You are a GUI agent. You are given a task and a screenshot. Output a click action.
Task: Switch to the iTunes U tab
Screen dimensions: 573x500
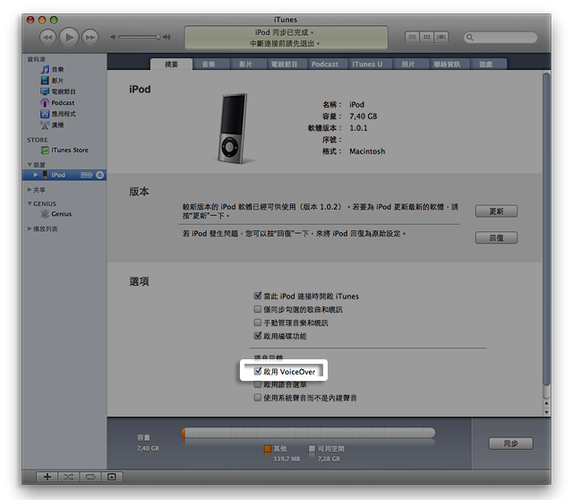[x=367, y=64]
